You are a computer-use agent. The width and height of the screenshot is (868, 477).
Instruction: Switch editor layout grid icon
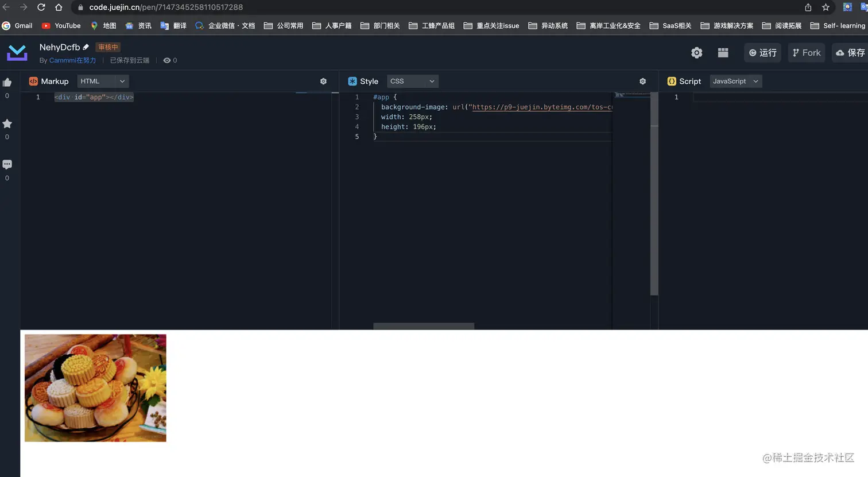[x=723, y=53]
